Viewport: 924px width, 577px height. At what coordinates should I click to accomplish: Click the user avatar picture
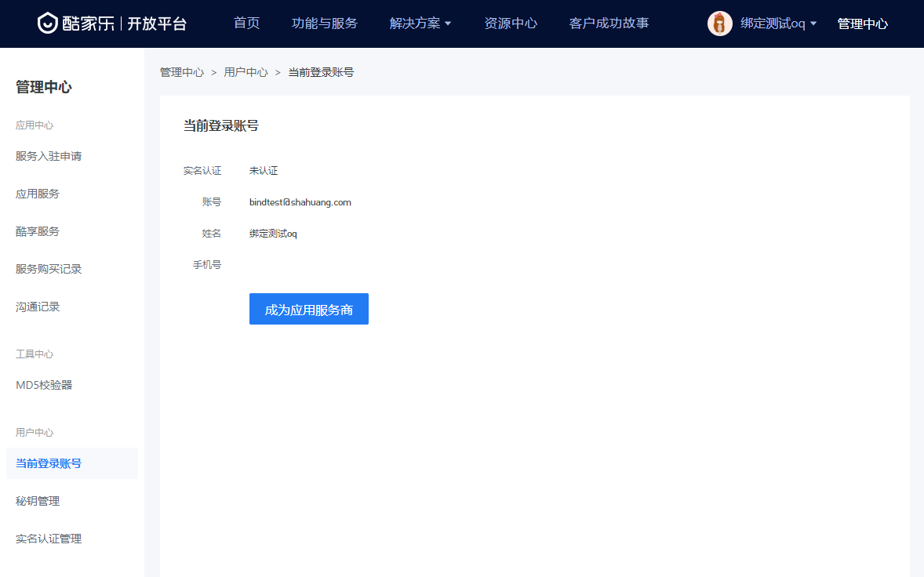coord(719,24)
